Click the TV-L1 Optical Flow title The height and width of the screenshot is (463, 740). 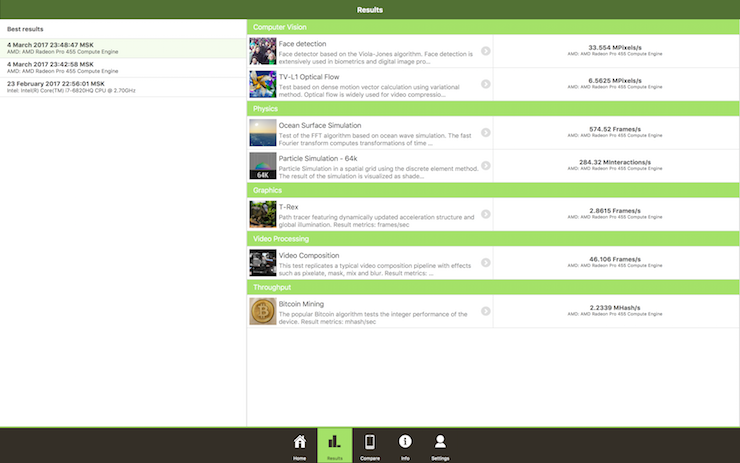(309, 77)
